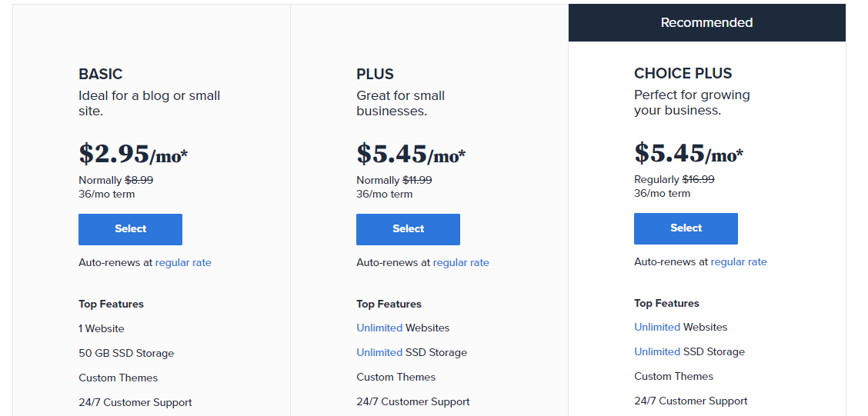The width and height of the screenshot is (868, 416).
Task: Click the CHOICE PLUS plan heading
Action: pos(683,74)
